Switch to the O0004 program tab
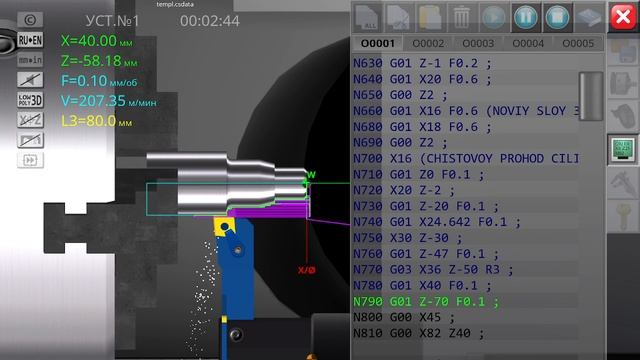 528,43
